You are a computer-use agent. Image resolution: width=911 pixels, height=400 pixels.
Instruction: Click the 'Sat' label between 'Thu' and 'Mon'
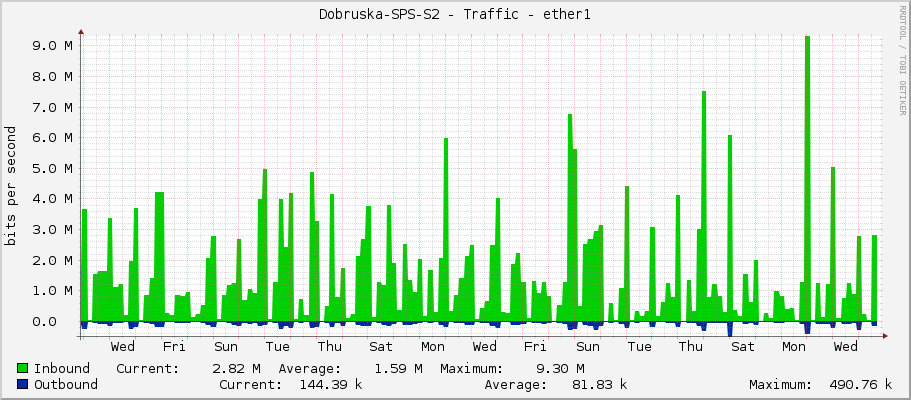(x=381, y=347)
